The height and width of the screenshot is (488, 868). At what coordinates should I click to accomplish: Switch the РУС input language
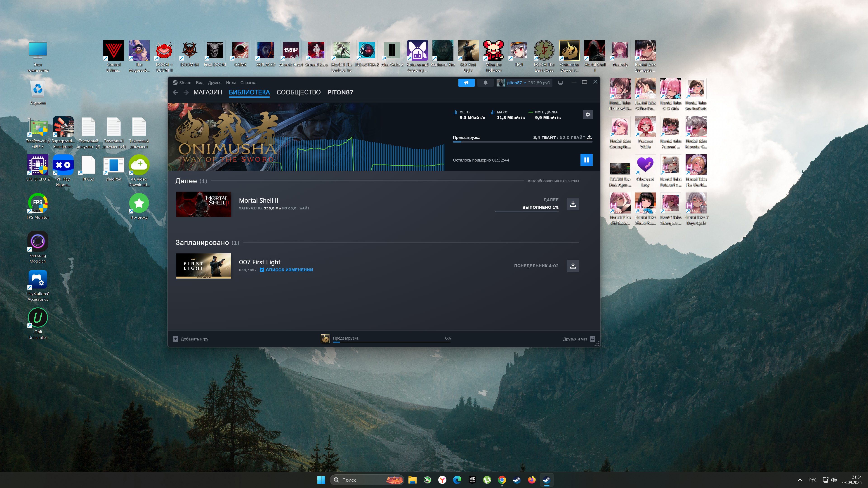[813, 480]
